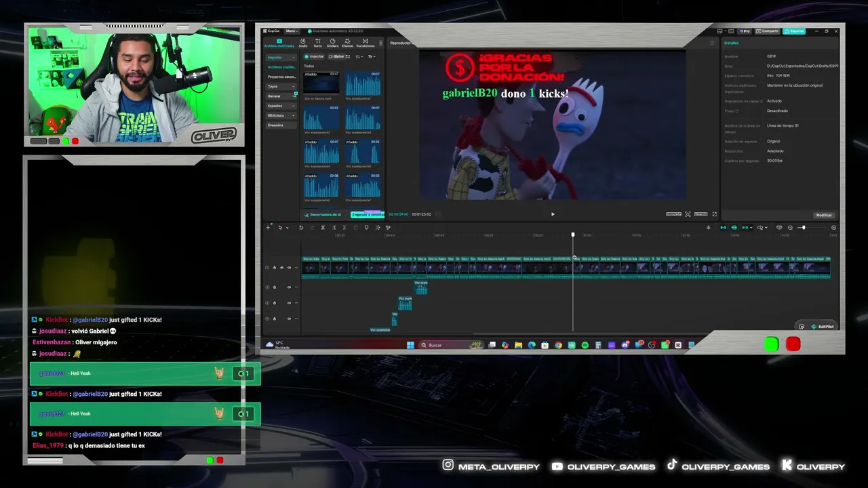Lock the top audio track

(275, 287)
